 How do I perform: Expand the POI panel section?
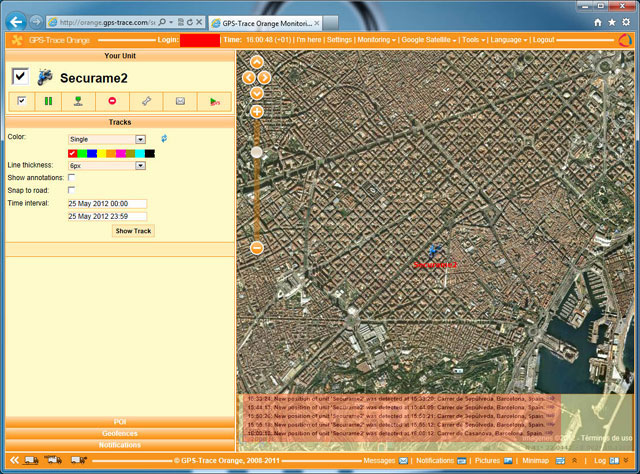pos(120,422)
